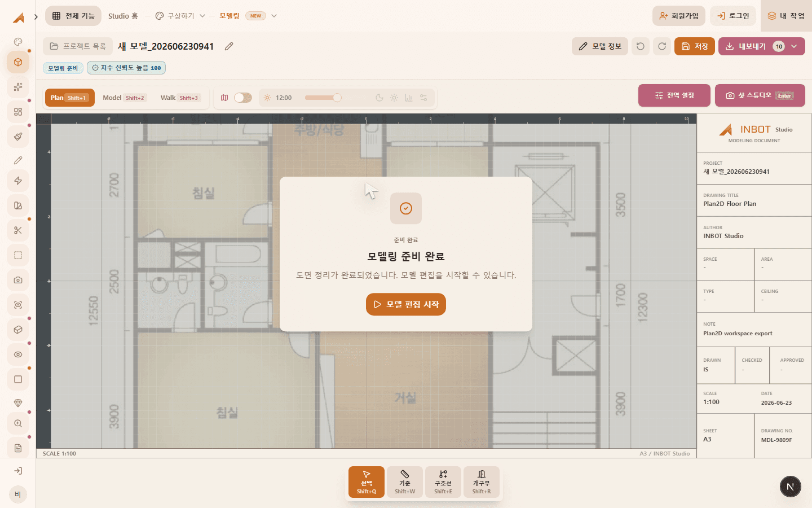
Task: Click the round N badge at bottom right
Action: [x=791, y=487]
